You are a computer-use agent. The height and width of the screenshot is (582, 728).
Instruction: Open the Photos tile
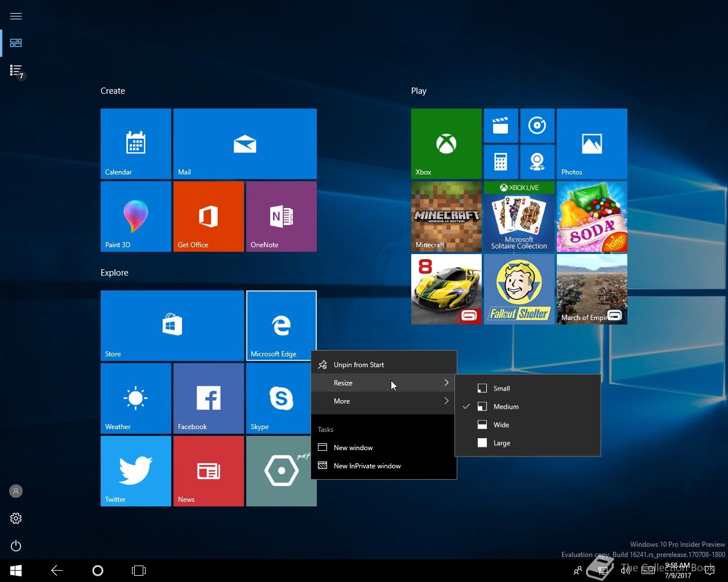click(x=592, y=144)
